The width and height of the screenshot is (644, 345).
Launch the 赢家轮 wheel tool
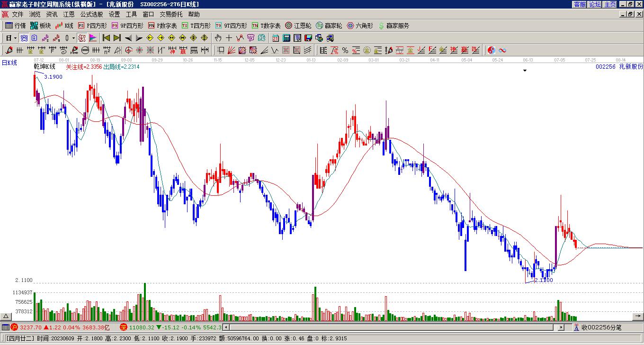(329, 26)
